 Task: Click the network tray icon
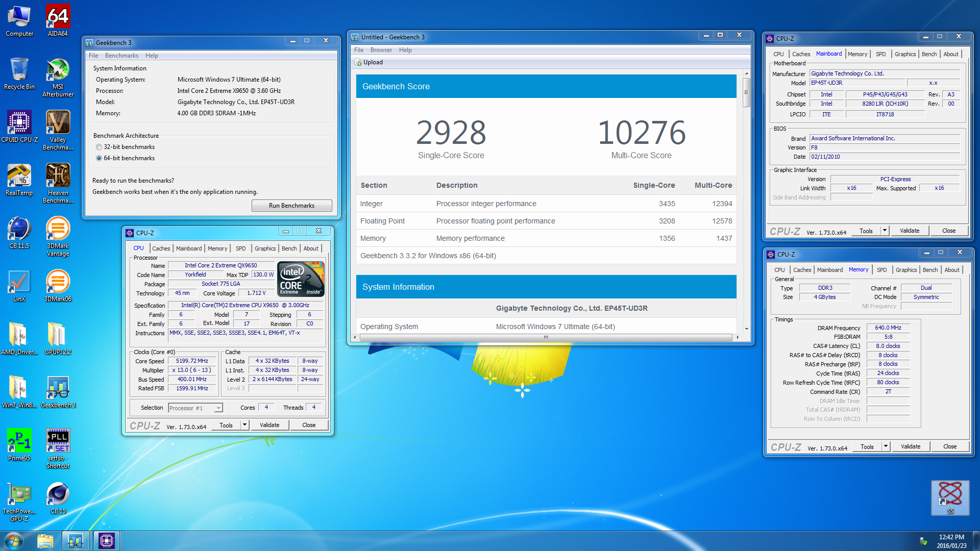923,541
